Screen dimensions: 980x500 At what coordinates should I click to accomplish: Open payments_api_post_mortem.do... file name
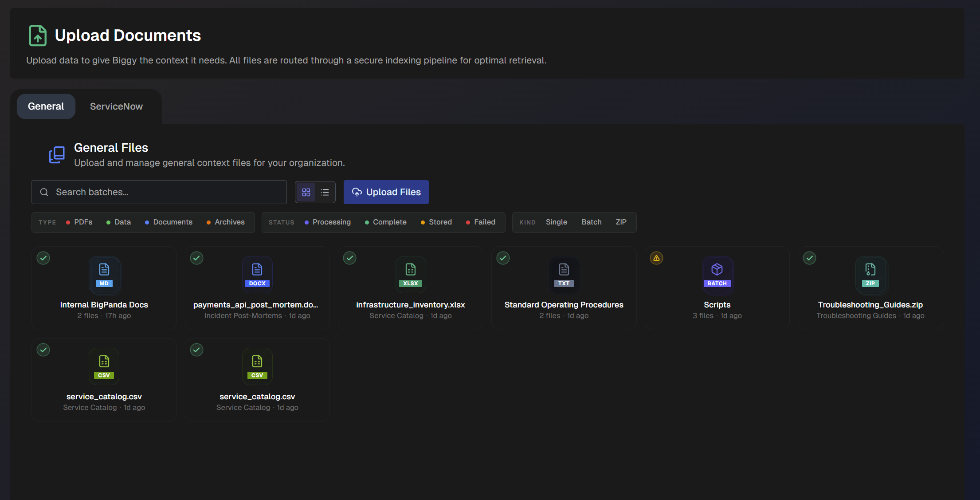coord(256,305)
